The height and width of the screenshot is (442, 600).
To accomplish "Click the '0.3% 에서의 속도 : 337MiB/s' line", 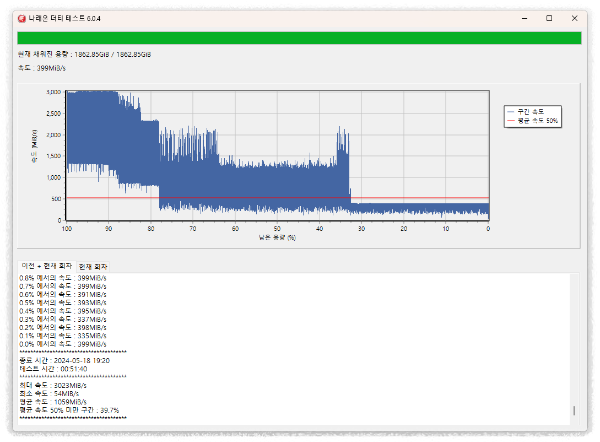I will point(63,319).
